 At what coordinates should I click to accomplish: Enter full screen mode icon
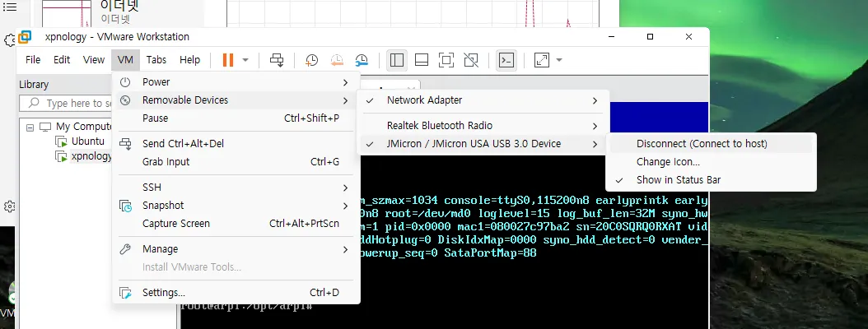coord(446,60)
